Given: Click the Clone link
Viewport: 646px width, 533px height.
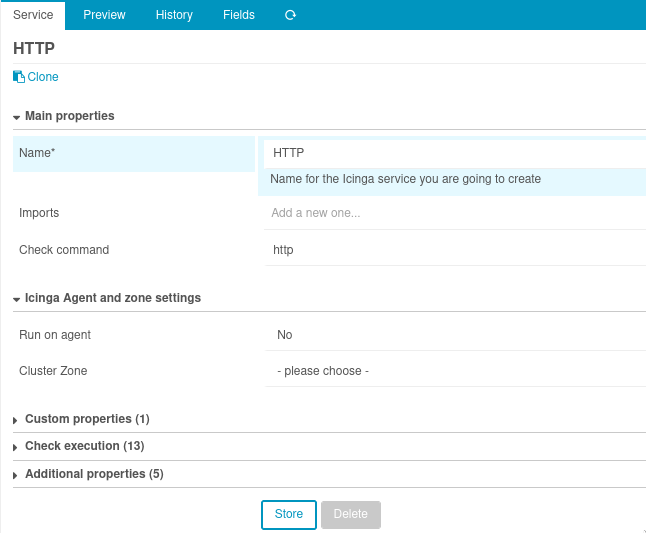Looking at the screenshot, I should (x=42, y=77).
